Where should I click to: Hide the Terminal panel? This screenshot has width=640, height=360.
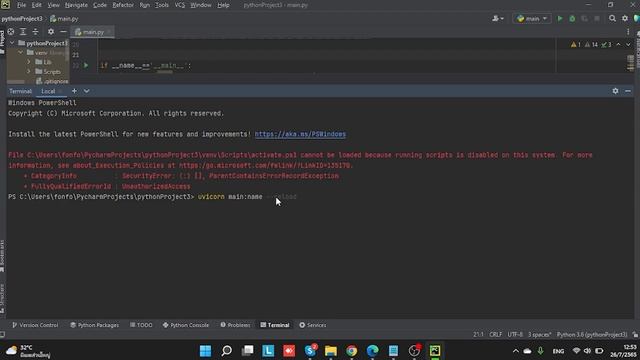[x=628, y=91]
